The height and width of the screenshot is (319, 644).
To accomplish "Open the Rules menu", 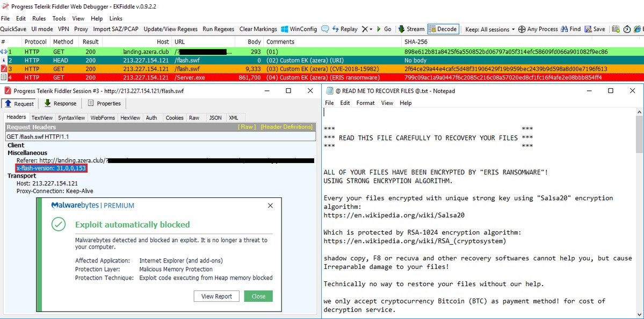I will point(39,18).
